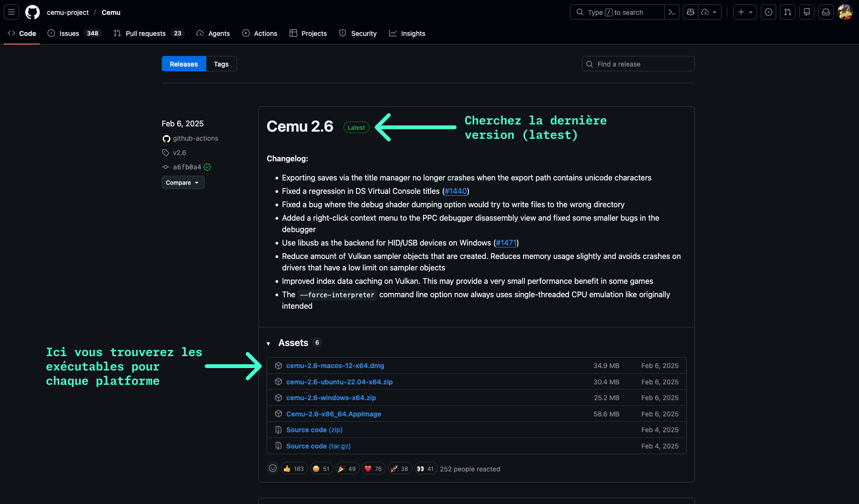Open your profile avatar menu
This screenshot has height=504, width=859.
845,12
